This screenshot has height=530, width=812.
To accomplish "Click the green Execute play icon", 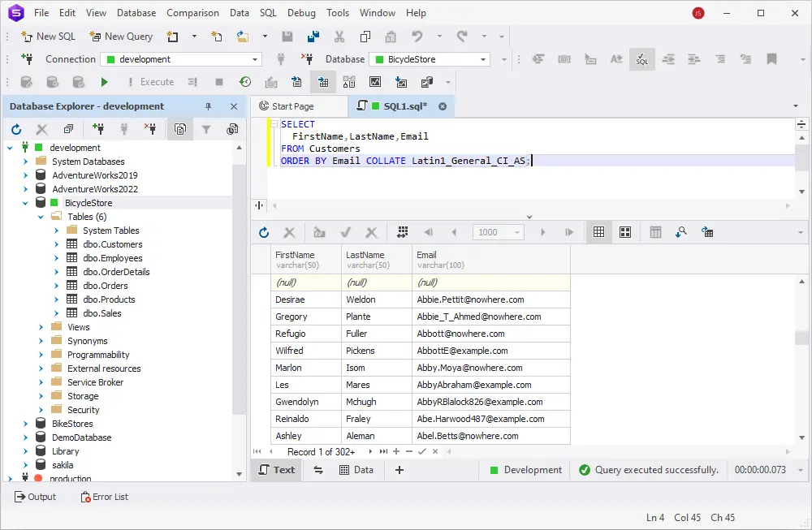I will coord(104,82).
